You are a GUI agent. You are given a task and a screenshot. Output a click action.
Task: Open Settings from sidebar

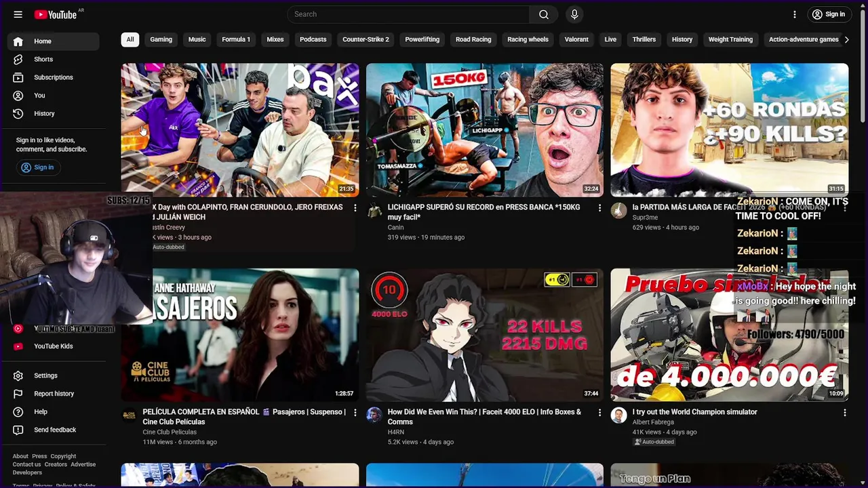[54, 375]
